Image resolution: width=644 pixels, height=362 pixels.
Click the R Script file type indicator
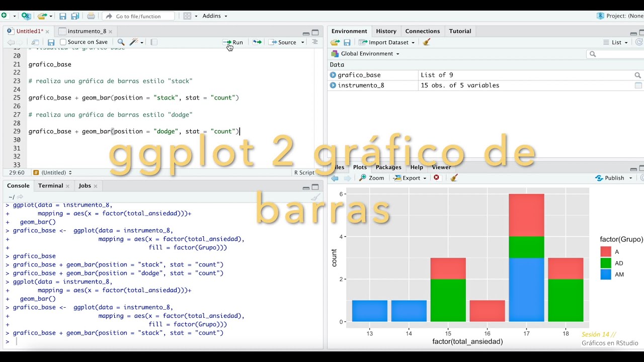click(x=304, y=172)
